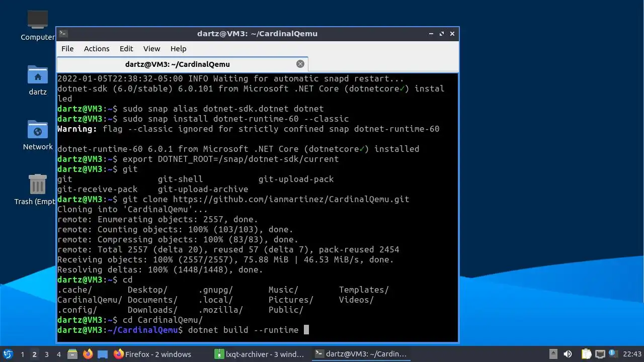Click the '.mozilla/' directory listing entry

pyautogui.click(x=220, y=310)
